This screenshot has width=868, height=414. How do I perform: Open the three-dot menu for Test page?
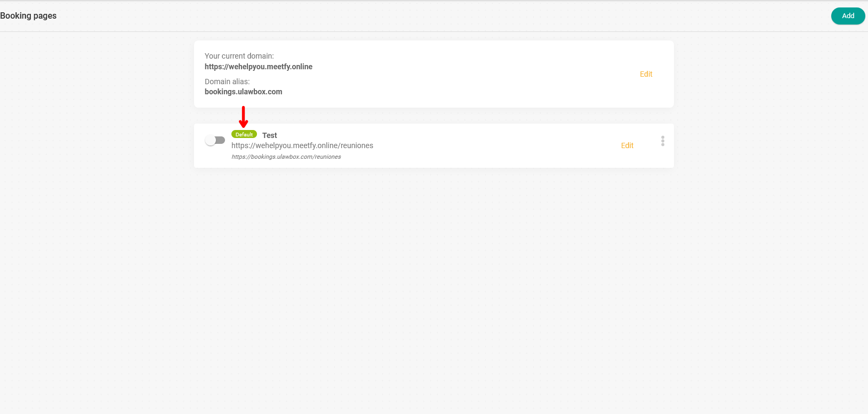663,141
